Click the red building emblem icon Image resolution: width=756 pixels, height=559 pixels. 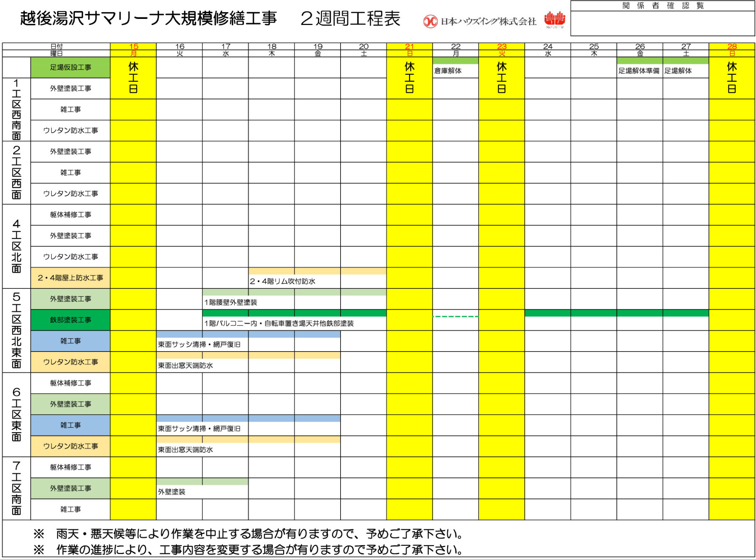click(555, 20)
